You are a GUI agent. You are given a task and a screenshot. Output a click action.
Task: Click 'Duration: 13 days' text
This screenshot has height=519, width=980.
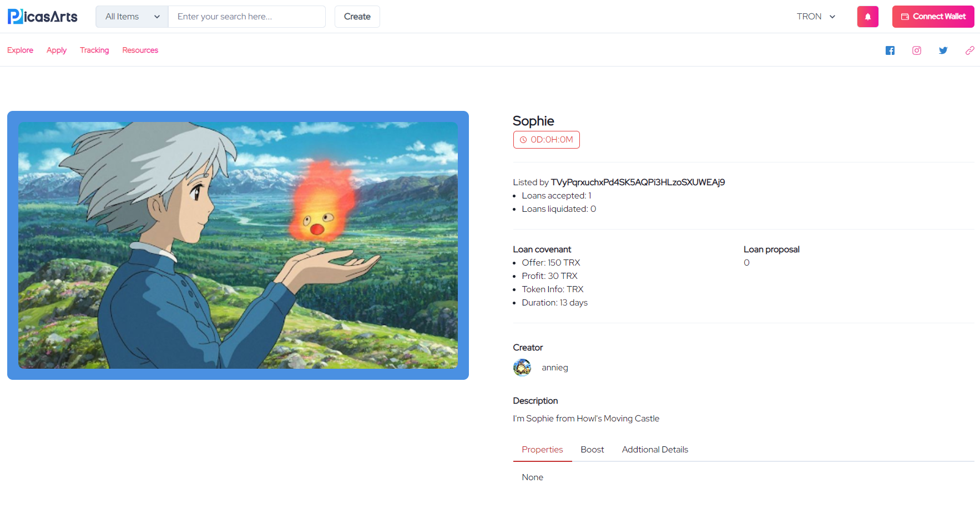click(554, 302)
